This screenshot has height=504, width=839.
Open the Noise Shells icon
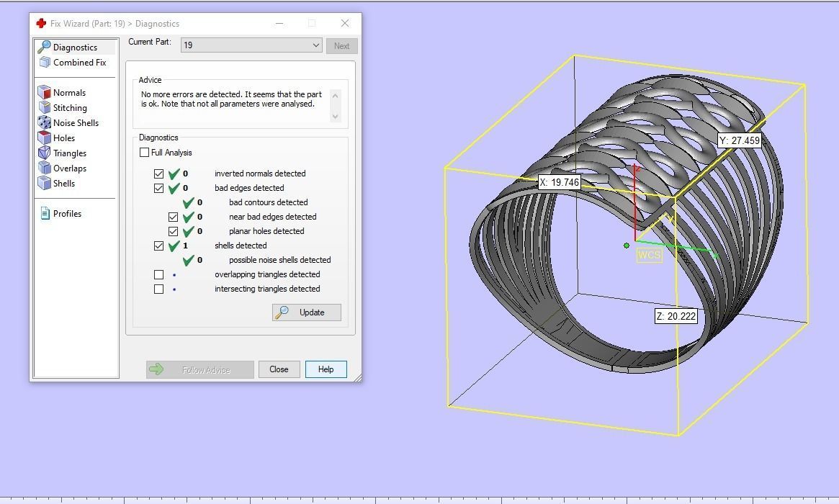[45, 122]
